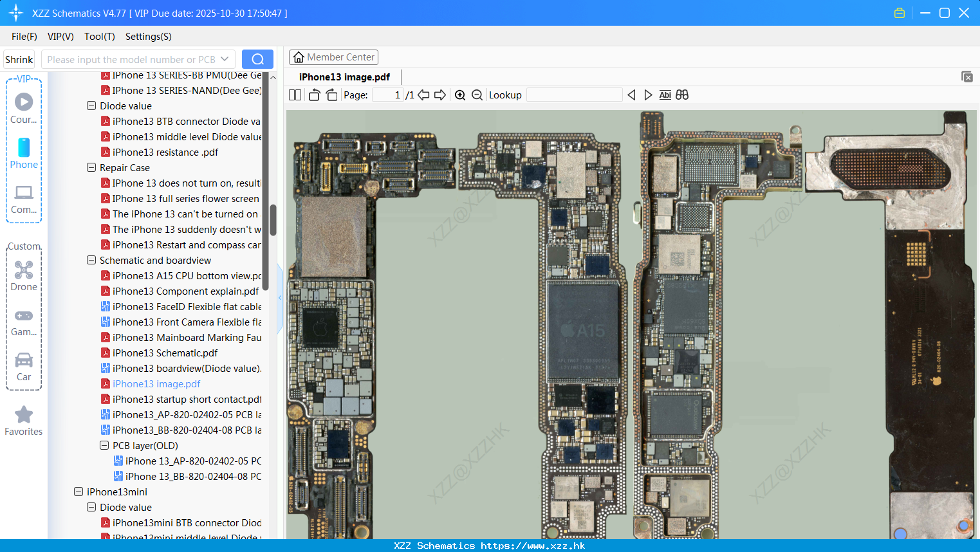
Task: Find previous lookup result
Action: (x=631, y=95)
